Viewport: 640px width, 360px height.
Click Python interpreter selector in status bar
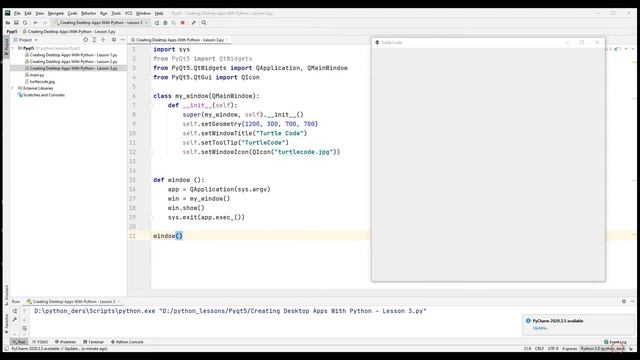coord(602,349)
